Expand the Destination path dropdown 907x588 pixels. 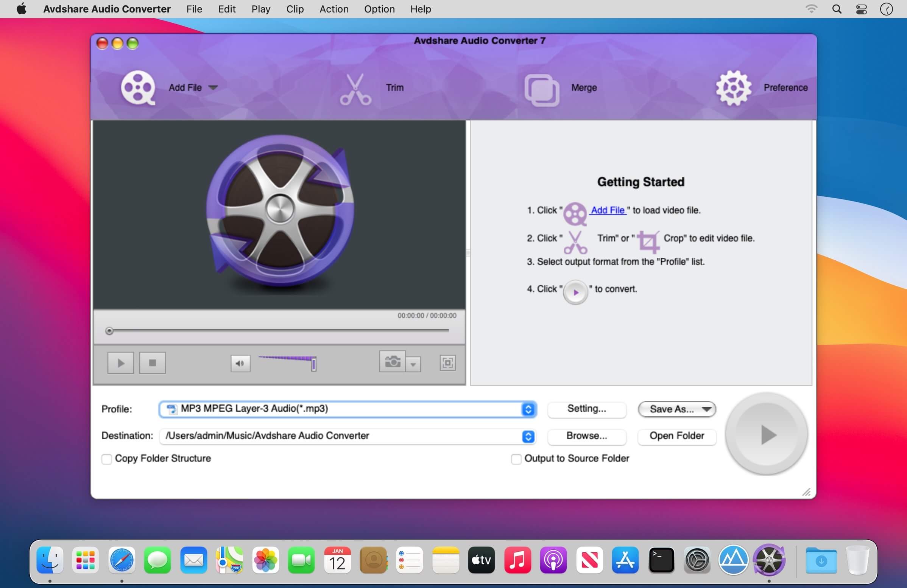point(528,436)
